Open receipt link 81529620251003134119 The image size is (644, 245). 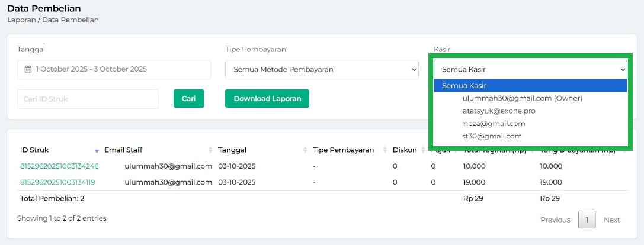coord(57,182)
